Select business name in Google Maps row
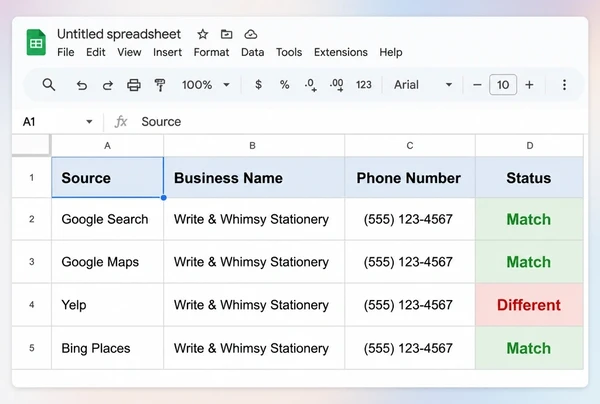Image resolution: width=600 pixels, height=404 pixels. coord(254,262)
